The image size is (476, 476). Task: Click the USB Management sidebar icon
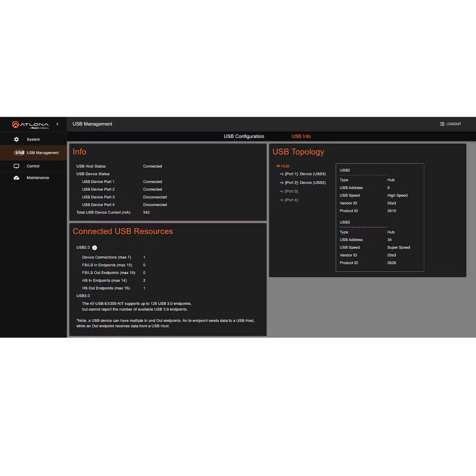19,153
